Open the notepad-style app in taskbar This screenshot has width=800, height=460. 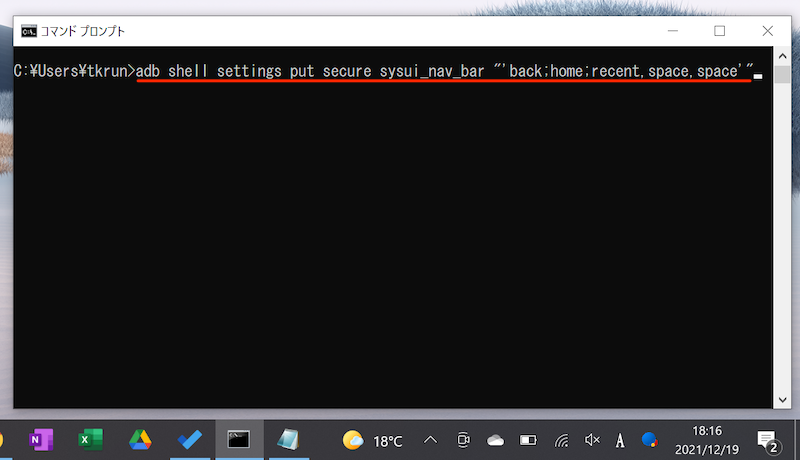288,439
